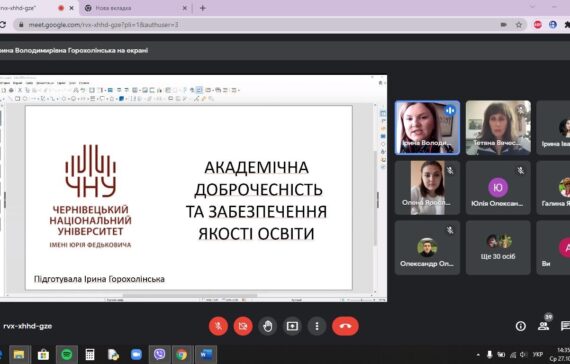
Task: Raise hand in the meeting
Action: point(268,326)
